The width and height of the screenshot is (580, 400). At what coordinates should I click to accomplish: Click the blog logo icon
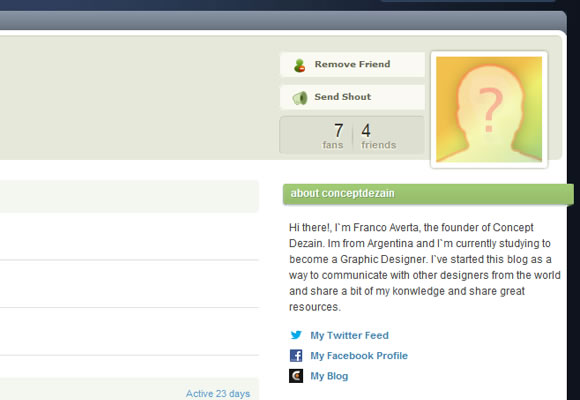point(296,376)
